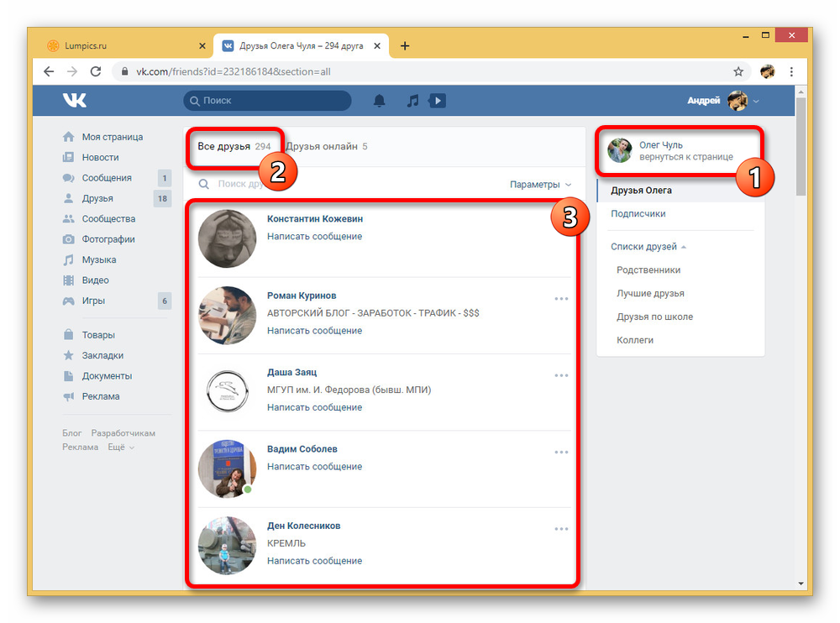Select Друзья по школе friend list
The image size is (840, 623).
click(x=654, y=317)
